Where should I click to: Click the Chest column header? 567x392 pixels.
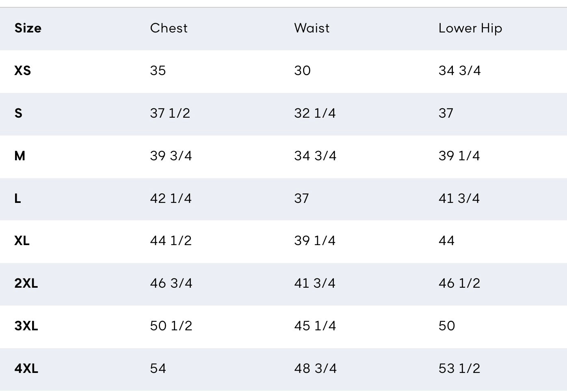click(x=169, y=28)
